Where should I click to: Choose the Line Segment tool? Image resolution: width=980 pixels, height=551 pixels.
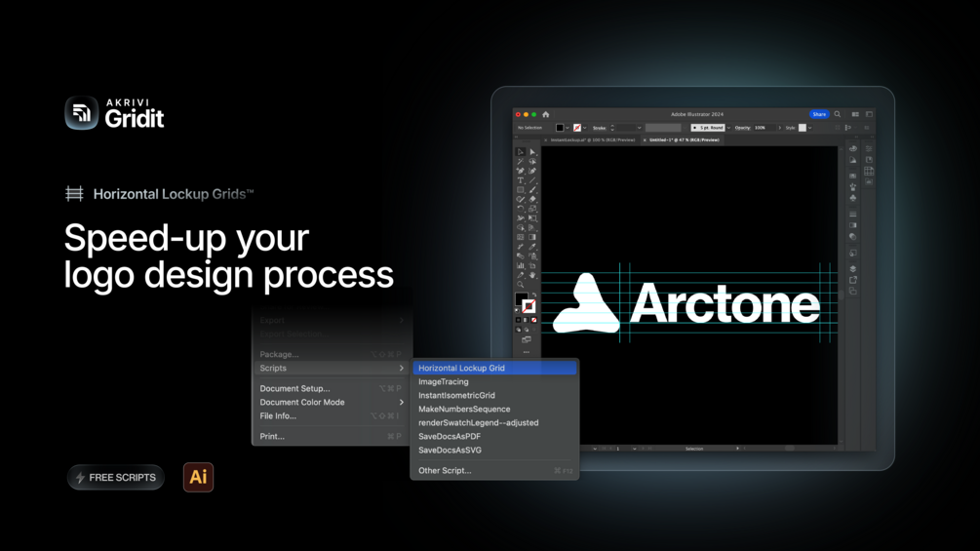(x=532, y=179)
